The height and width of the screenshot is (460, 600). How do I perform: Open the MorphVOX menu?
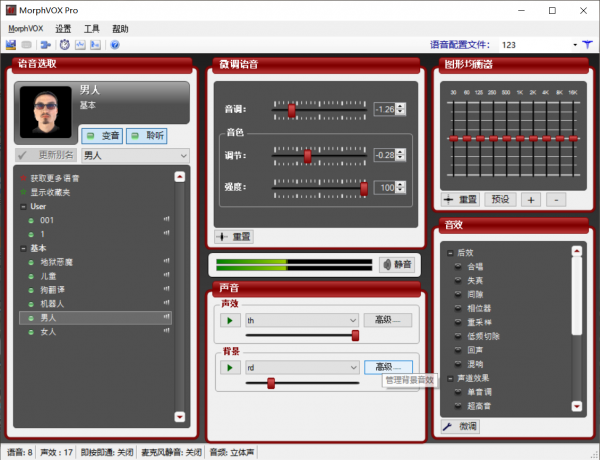[26, 29]
